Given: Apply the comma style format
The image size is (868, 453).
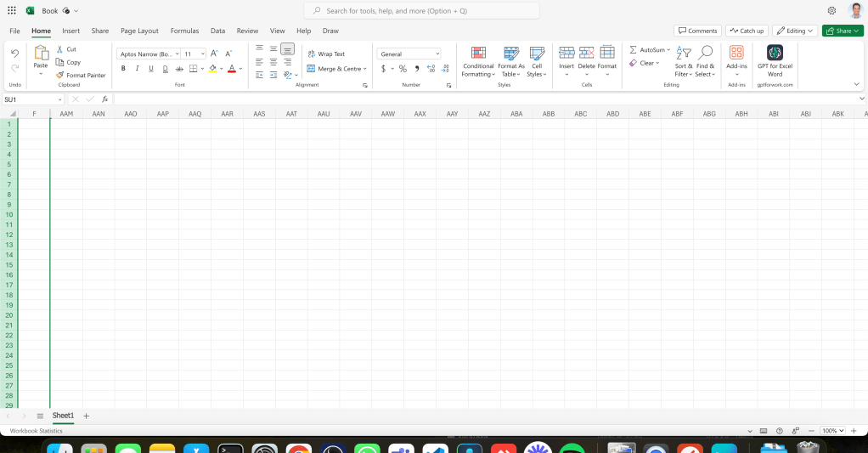Looking at the screenshot, I should point(417,69).
